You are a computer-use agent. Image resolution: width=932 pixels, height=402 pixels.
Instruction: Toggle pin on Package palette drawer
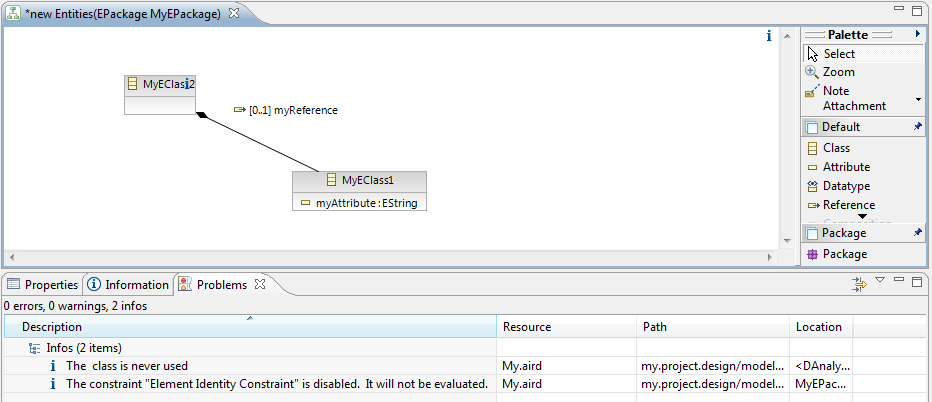click(x=917, y=233)
